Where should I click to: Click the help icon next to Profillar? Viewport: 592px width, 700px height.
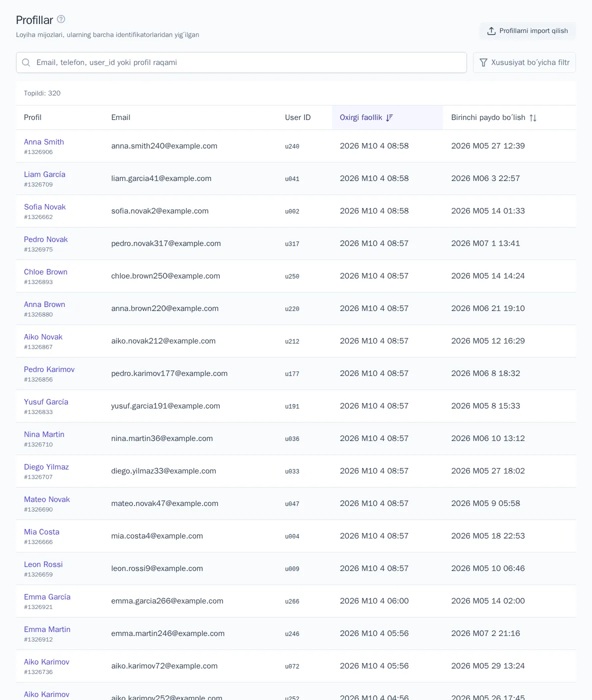(x=61, y=19)
